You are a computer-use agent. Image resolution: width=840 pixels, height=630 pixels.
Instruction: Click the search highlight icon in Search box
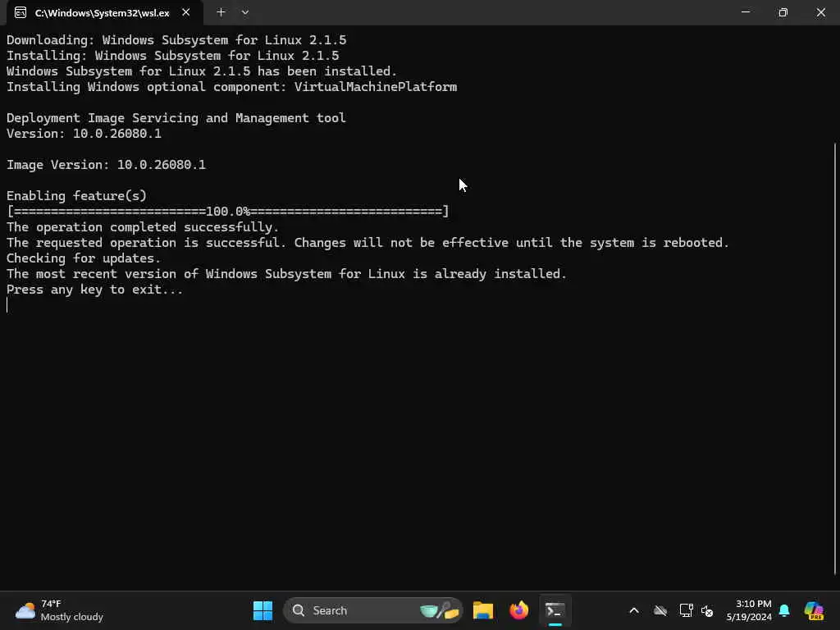pyautogui.click(x=440, y=610)
